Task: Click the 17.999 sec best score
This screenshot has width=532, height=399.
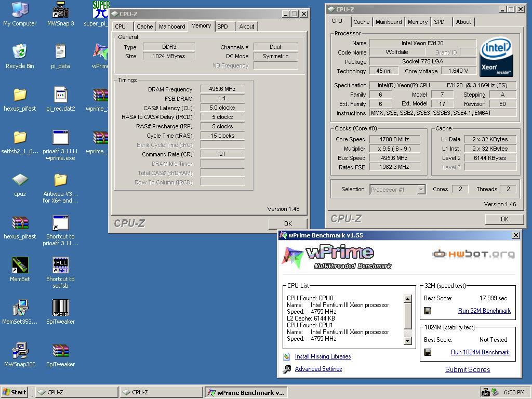Action: (494, 298)
